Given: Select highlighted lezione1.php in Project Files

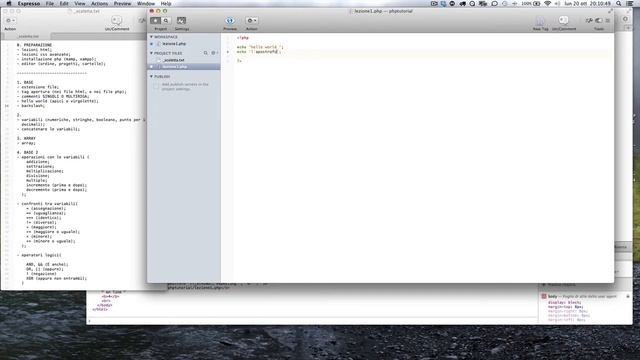Looking at the screenshot, I should [x=184, y=67].
